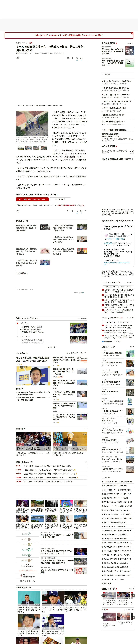Click the Facebook share icon below the article body
The height and width of the screenshot is (644, 138).
(73, 210)
